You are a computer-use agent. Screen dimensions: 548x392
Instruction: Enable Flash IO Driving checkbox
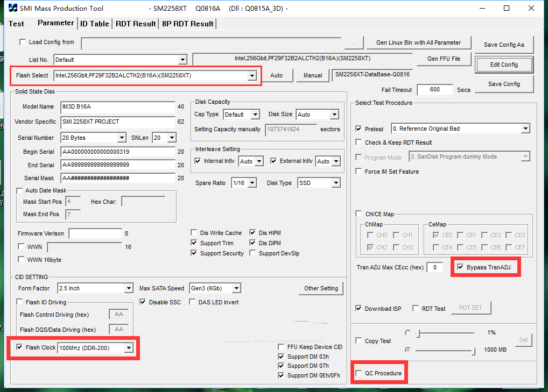pos(19,302)
